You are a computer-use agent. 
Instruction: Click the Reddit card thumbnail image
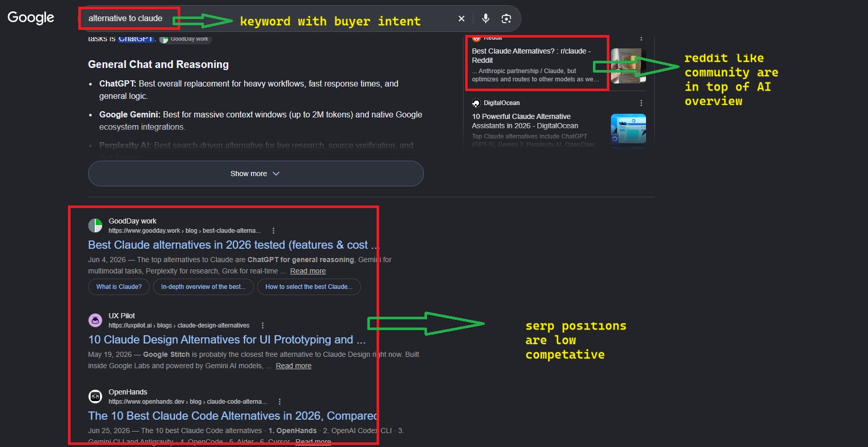pos(628,66)
